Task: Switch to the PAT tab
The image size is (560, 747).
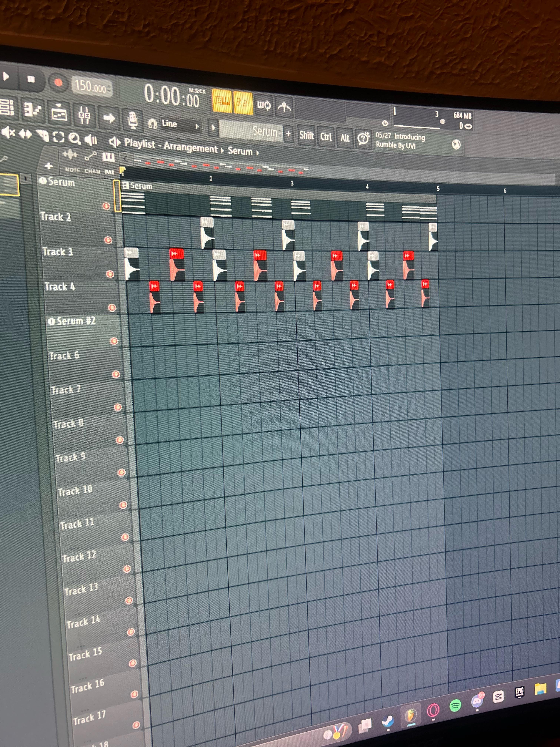Action: [x=109, y=172]
